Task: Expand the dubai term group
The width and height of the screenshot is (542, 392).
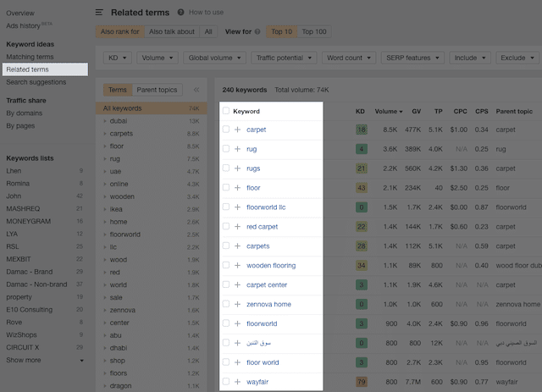Action: [x=105, y=121]
